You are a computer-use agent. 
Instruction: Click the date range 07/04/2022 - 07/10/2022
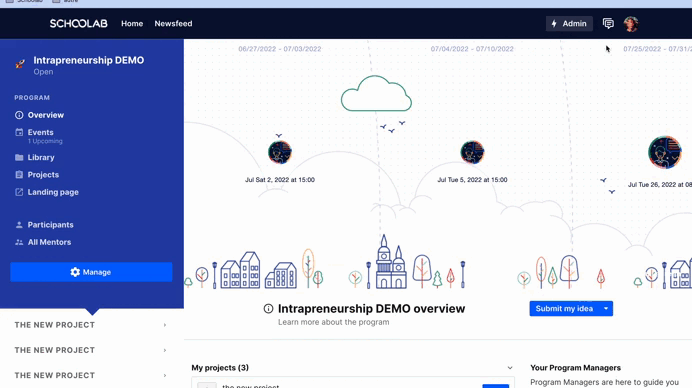pos(472,49)
